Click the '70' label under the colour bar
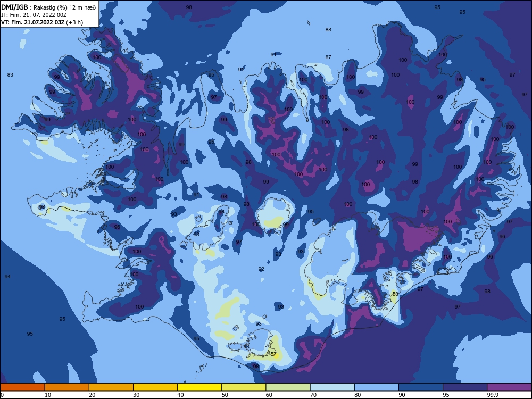Image resolution: width=532 pixels, height=399 pixels. [x=313, y=395]
